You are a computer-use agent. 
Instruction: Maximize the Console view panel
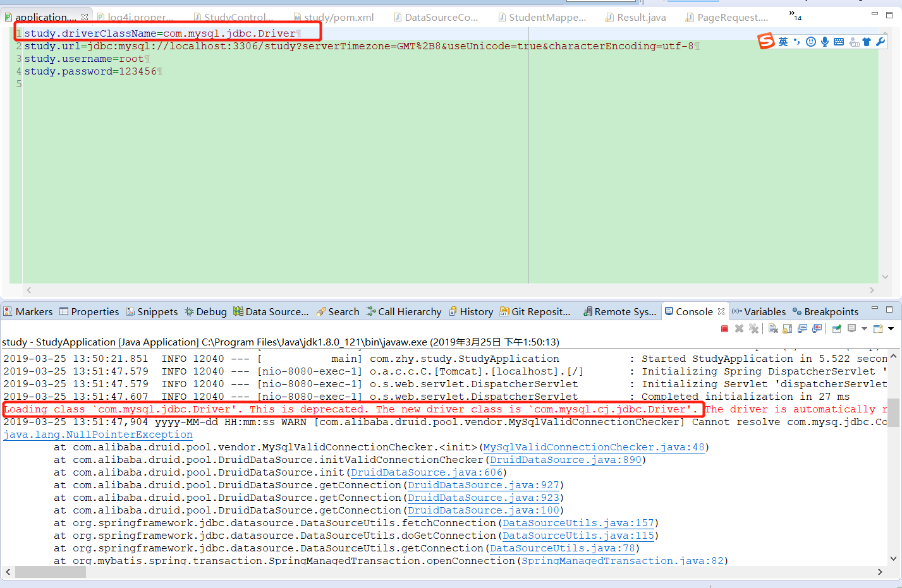[889, 309]
